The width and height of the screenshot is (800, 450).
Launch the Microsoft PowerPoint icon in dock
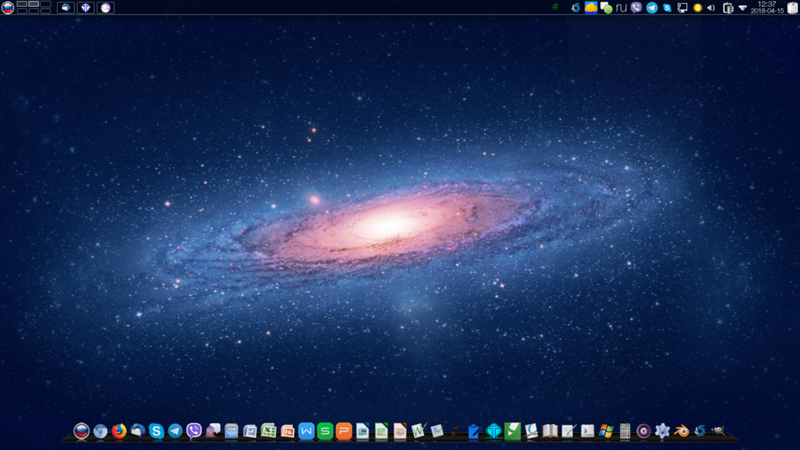pyautogui.click(x=287, y=431)
